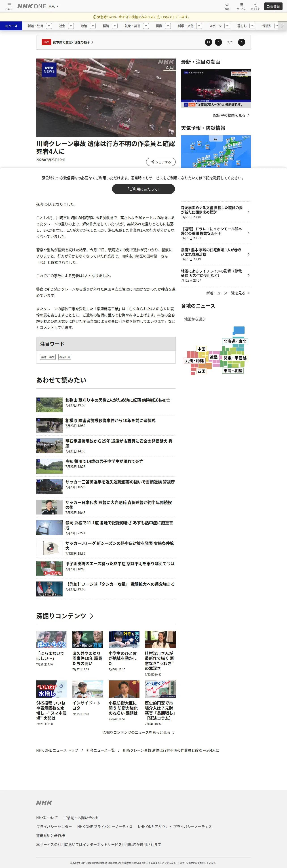
Task: Open the 国際 menu item
Action: click(159, 26)
